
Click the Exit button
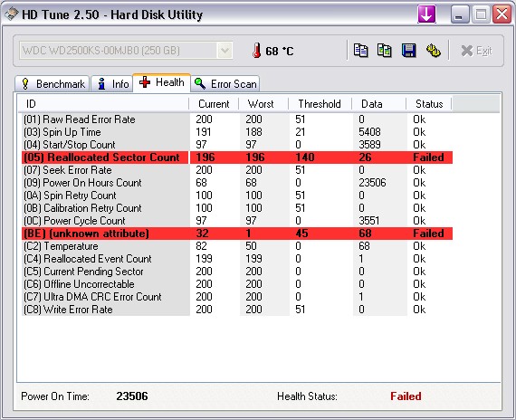click(x=476, y=51)
